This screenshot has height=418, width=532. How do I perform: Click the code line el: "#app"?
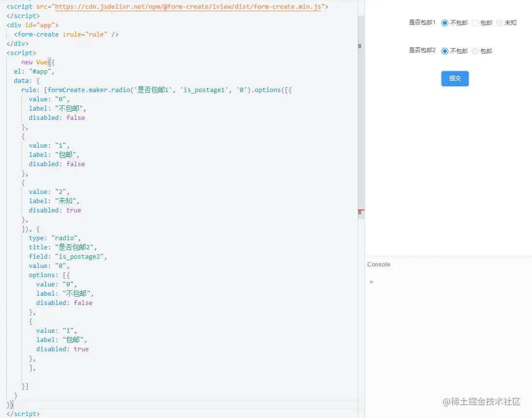coord(34,71)
